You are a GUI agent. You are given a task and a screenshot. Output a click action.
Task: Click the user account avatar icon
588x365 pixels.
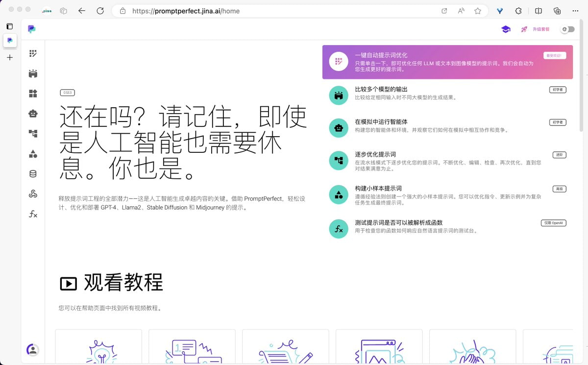tap(33, 350)
